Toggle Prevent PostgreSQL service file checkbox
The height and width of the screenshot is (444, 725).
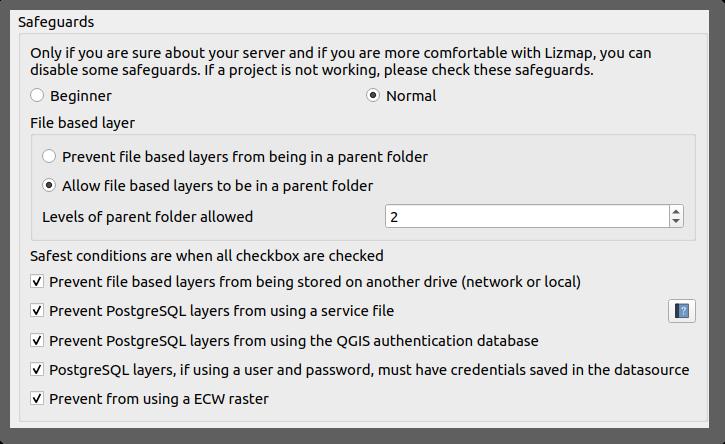click(38, 311)
